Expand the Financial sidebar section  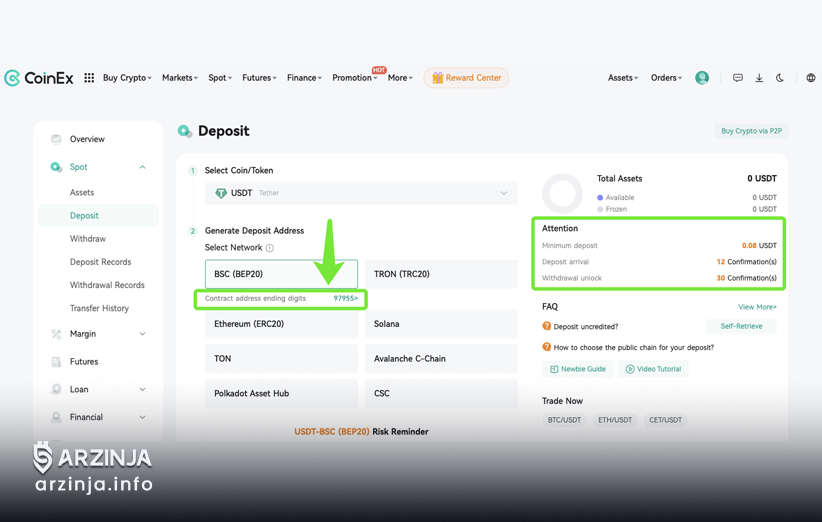[99, 417]
